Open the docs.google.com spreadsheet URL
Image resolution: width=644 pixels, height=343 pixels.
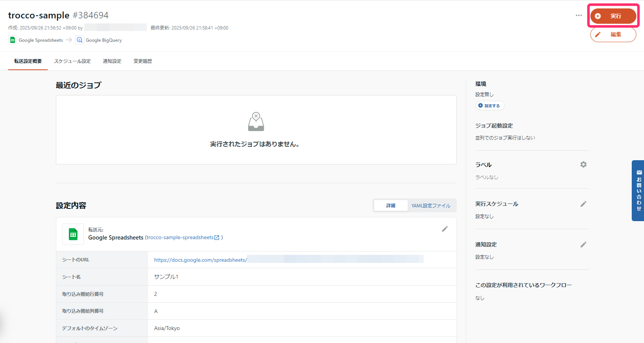point(200,260)
